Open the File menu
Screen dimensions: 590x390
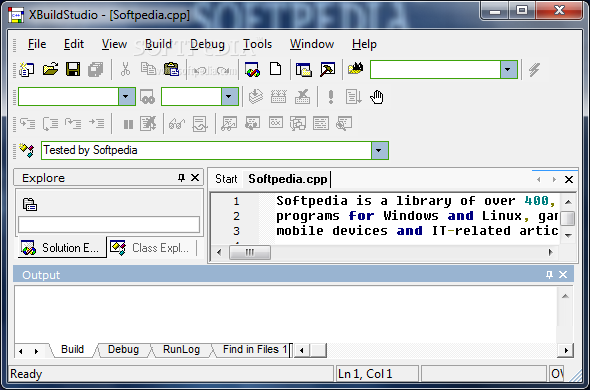(37, 44)
